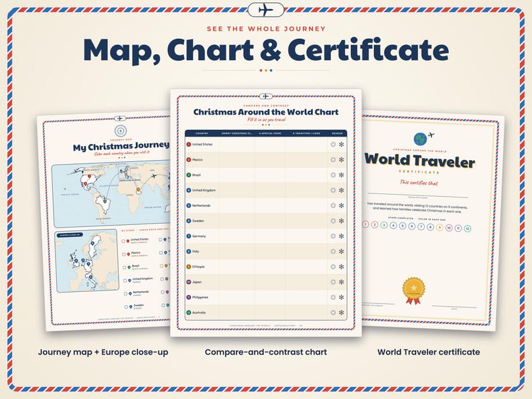Click the date line on the certificate
532x399 pixels.
[454, 307]
